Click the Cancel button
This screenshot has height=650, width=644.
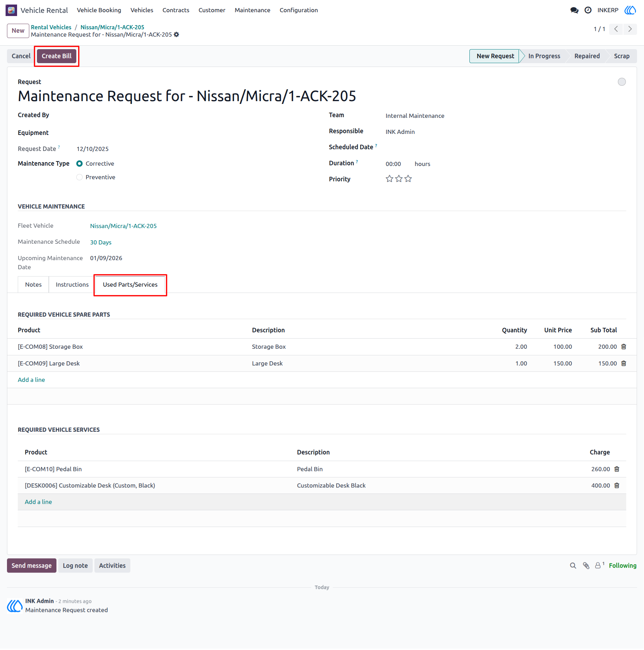pyautogui.click(x=21, y=56)
